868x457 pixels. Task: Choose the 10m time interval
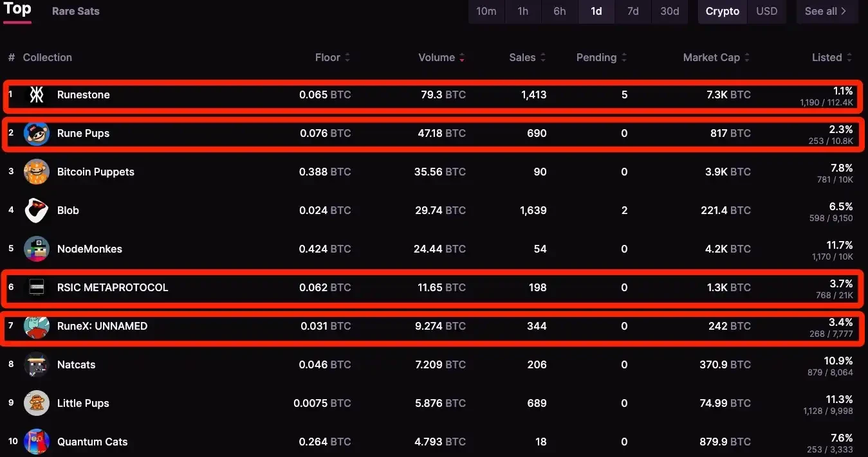pos(486,12)
